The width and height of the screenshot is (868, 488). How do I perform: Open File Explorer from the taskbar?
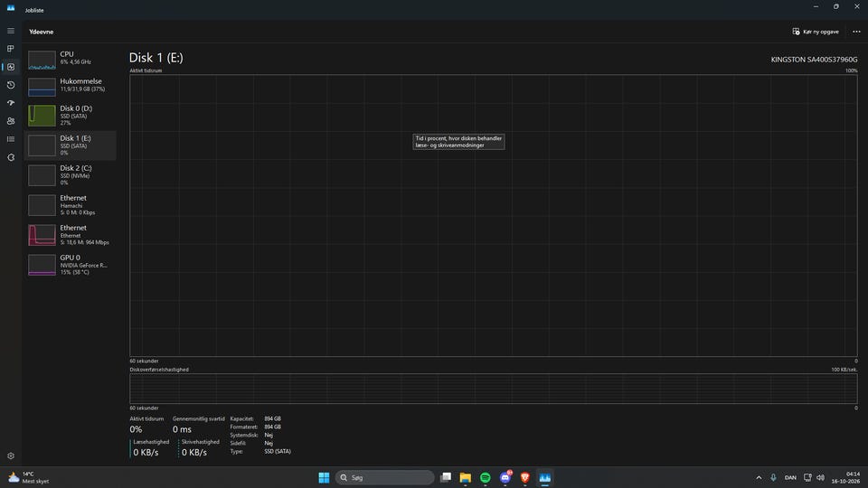(466, 477)
